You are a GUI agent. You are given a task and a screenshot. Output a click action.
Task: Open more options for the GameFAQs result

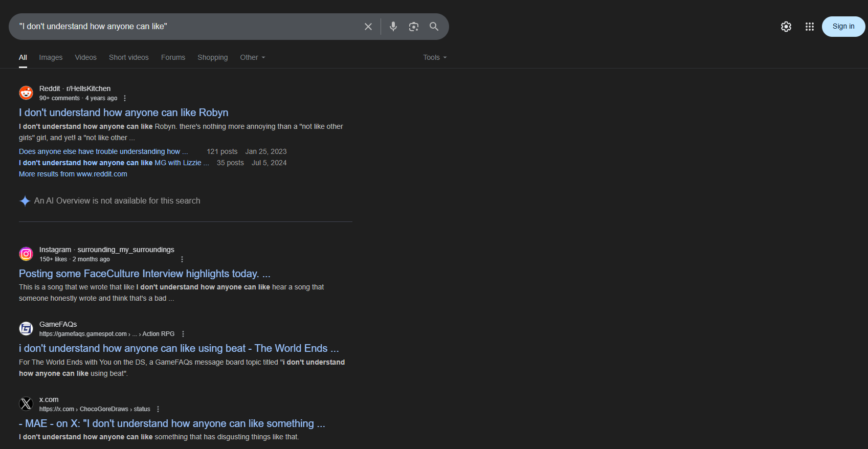click(183, 334)
